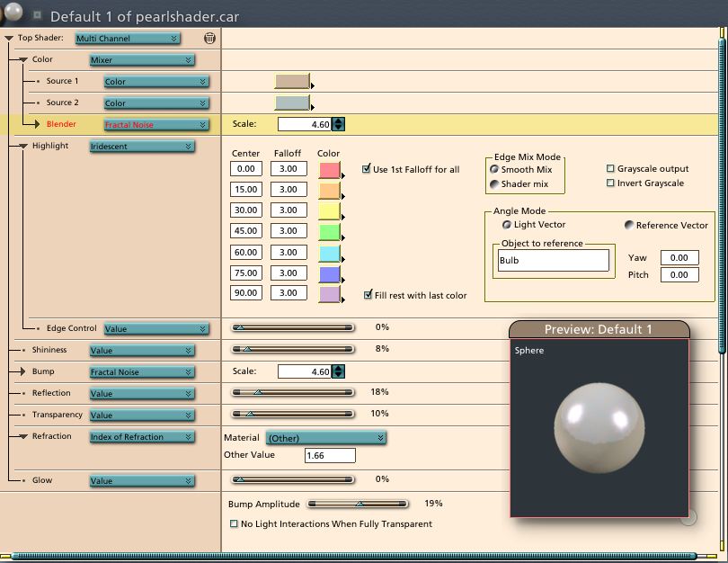Click the Object to reference Bulb field

pyautogui.click(x=554, y=261)
